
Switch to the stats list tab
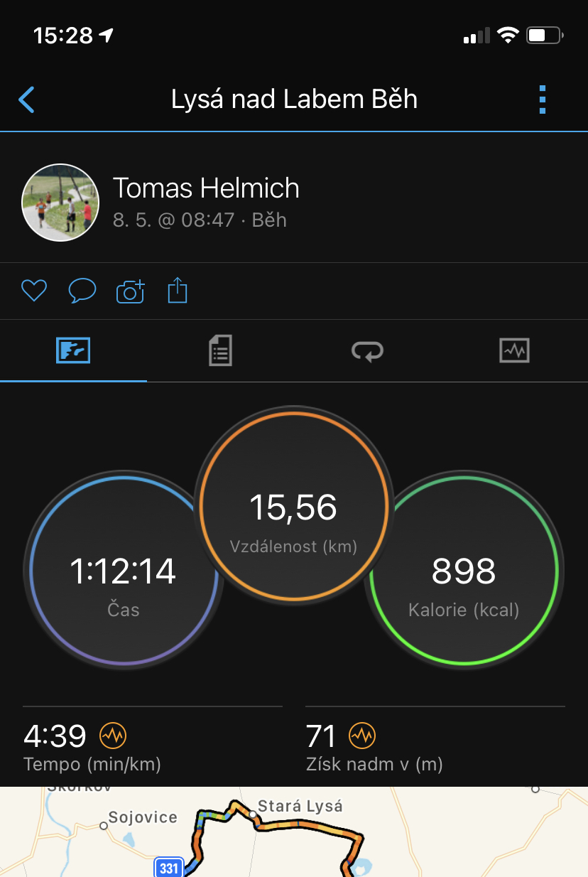[x=220, y=350]
